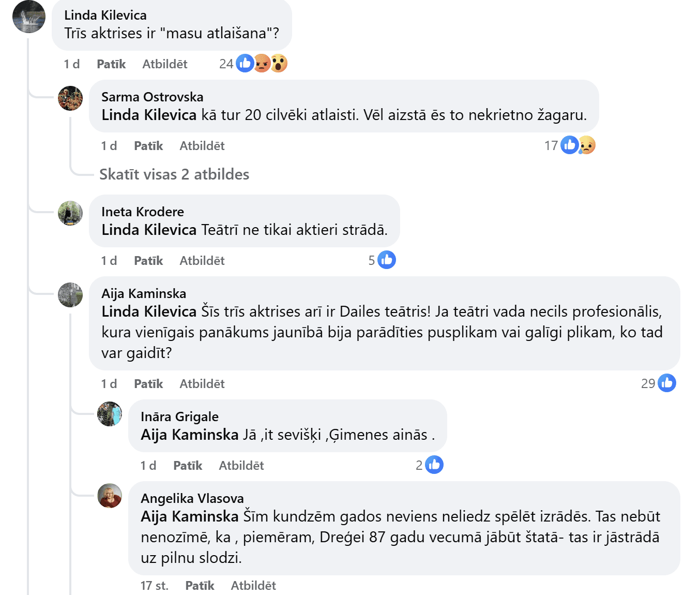
Task: Toggle Patīk on Angelika Vlasova's reply
Action: [200, 586]
